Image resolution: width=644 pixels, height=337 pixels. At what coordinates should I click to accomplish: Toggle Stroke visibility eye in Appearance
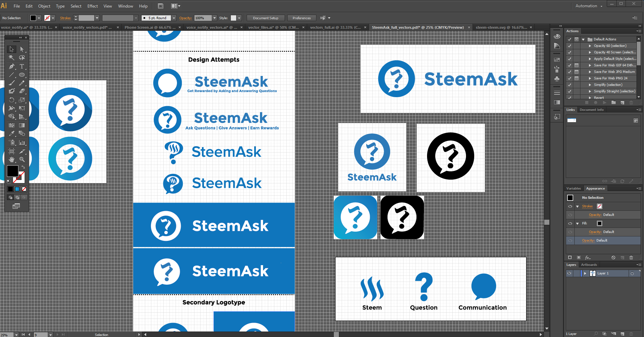pyautogui.click(x=570, y=206)
